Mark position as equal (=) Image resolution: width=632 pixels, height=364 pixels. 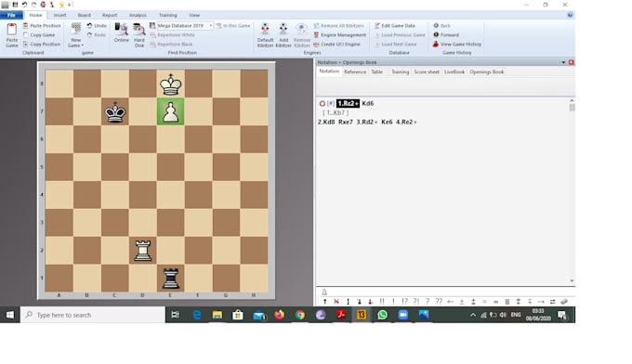coord(484,301)
